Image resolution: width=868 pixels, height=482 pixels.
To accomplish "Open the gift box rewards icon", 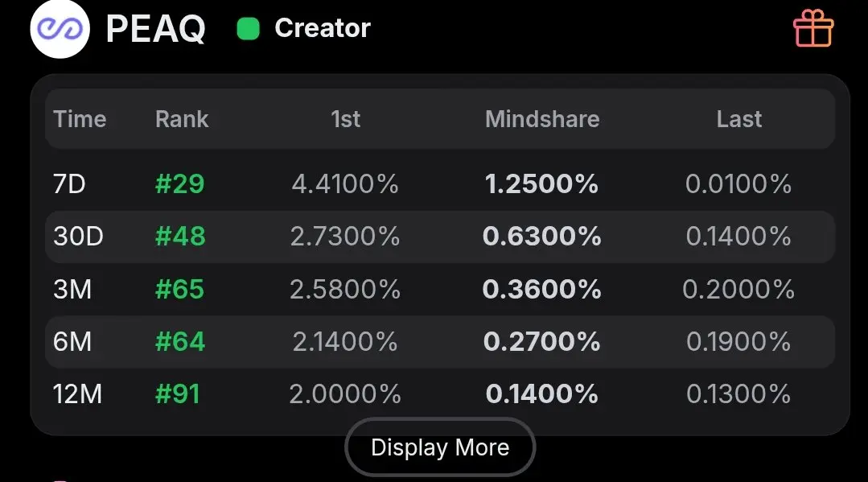I will 813,28.
